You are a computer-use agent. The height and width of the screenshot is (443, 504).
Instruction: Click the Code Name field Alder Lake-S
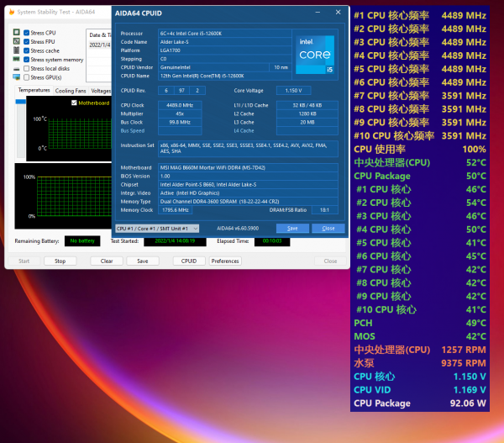click(224, 42)
